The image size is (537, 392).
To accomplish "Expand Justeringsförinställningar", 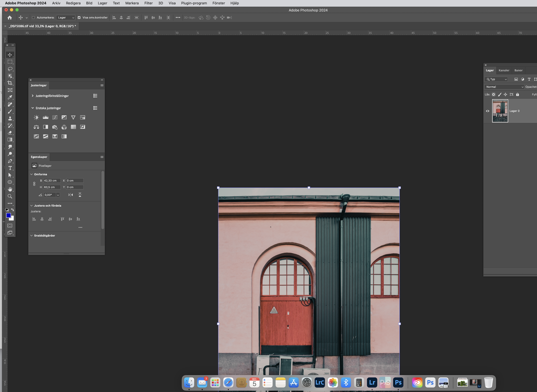I will click(x=32, y=96).
